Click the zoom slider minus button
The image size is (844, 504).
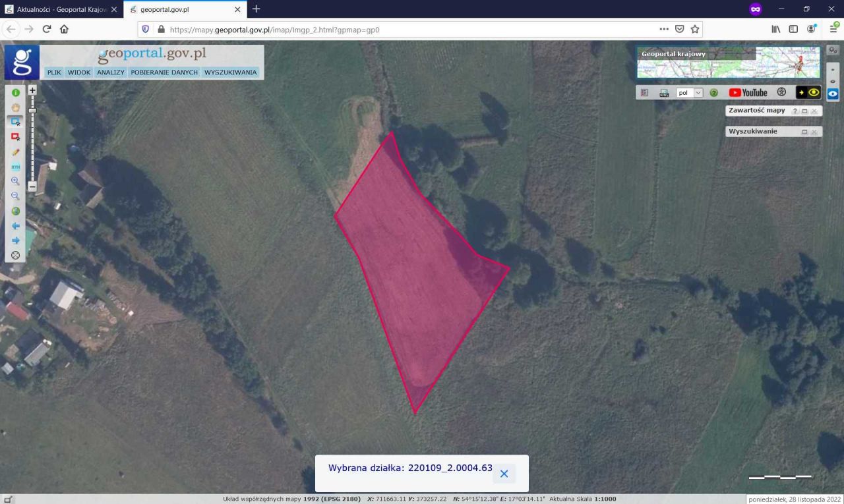coord(32,186)
